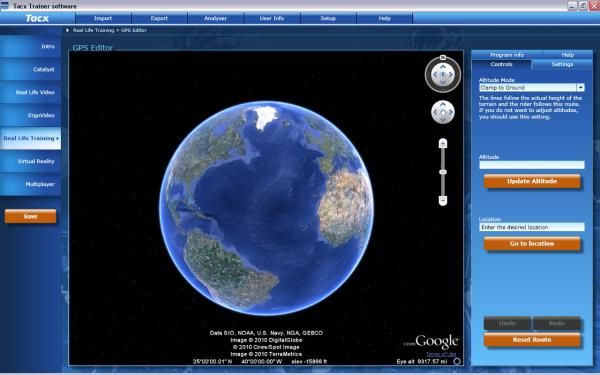The height and width of the screenshot is (375, 600).
Task: Go to the Intro section
Action: 31,46
